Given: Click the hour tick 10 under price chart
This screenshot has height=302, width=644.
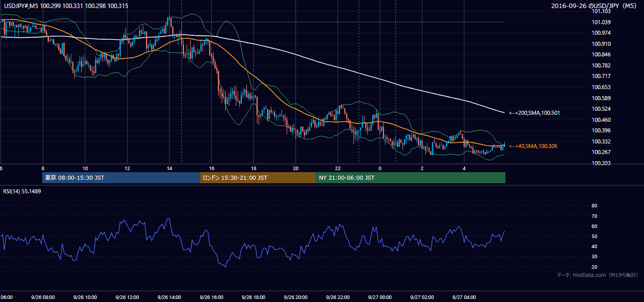Looking at the screenshot, I should tap(85, 169).
